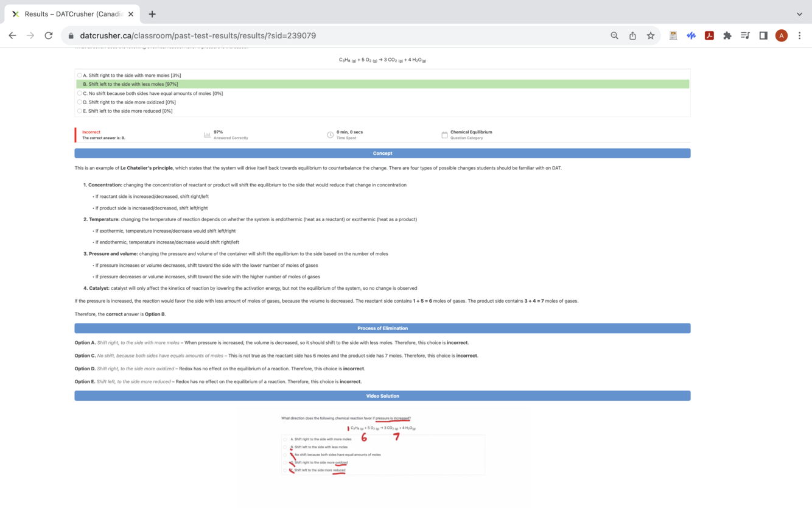Click the datcrusher.ca address bar URL
Viewport: 812px width, 508px height.
click(198, 36)
